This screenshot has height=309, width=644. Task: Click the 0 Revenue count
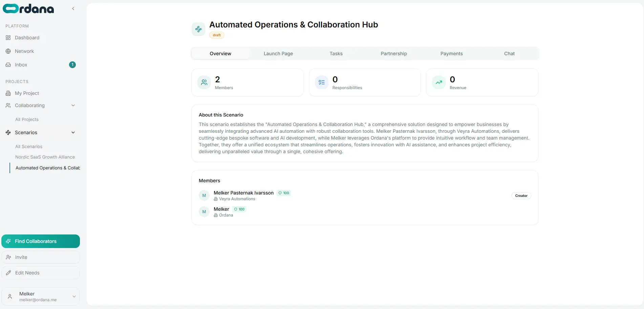[x=452, y=79]
